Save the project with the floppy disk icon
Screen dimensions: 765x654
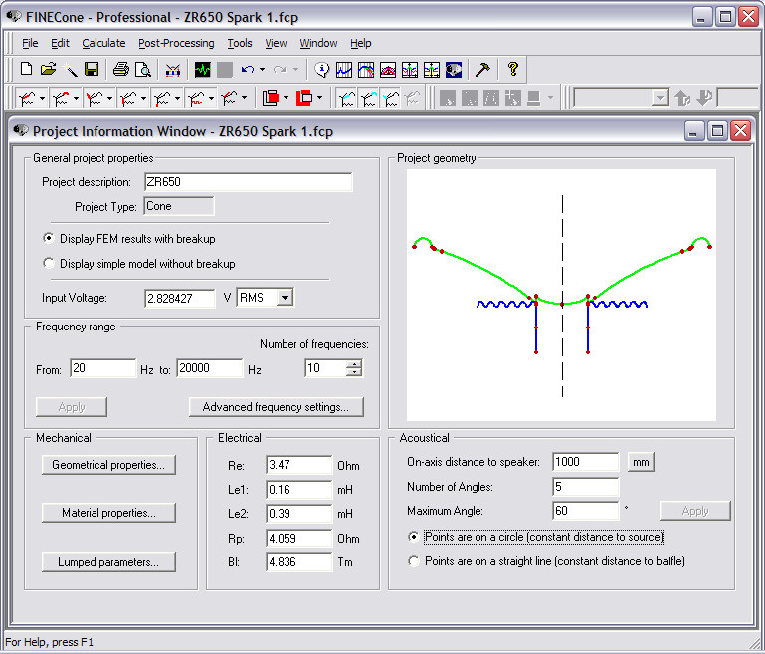(92, 69)
